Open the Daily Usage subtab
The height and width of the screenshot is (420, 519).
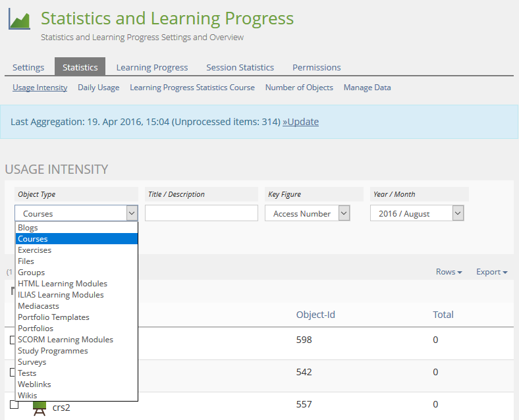pyautogui.click(x=99, y=88)
